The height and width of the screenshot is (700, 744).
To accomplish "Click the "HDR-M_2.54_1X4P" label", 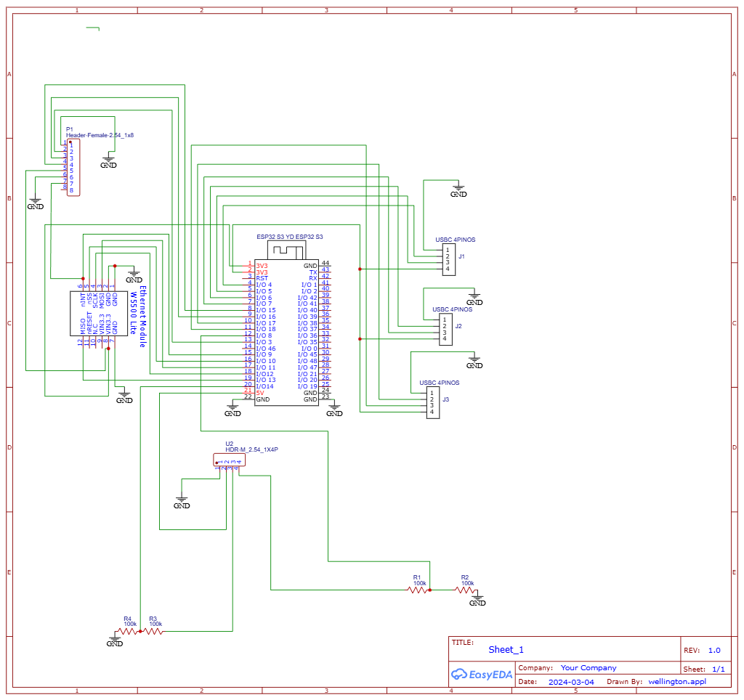I will (x=251, y=449).
